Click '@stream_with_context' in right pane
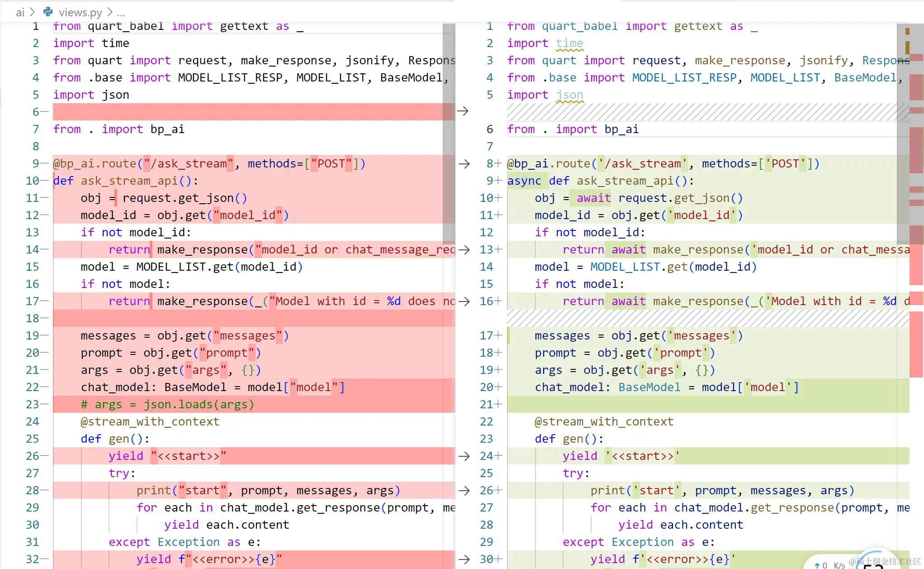This screenshot has width=924, height=569. 604,421
